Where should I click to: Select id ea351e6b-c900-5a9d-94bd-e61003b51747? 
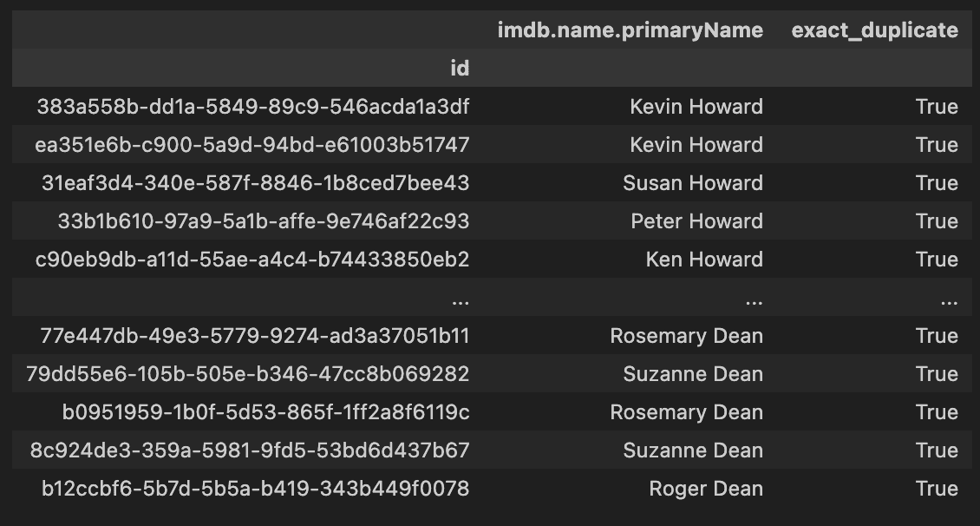click(x=252, y=144)
